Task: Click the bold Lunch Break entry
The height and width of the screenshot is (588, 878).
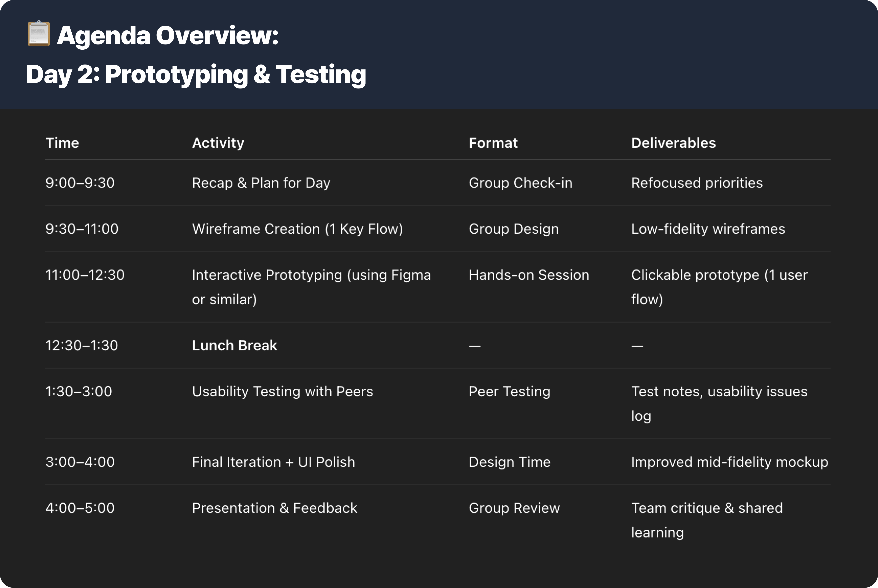Action: (234, 345)
